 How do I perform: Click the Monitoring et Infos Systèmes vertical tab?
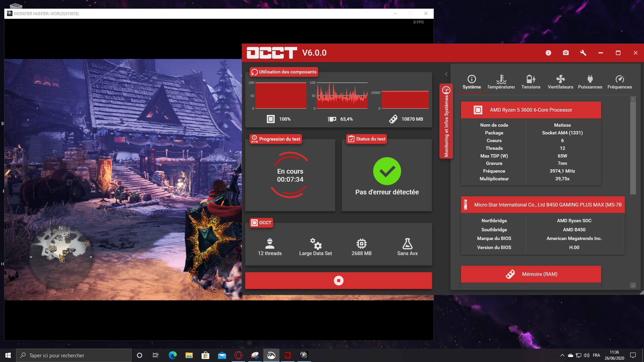pos(446,121)
